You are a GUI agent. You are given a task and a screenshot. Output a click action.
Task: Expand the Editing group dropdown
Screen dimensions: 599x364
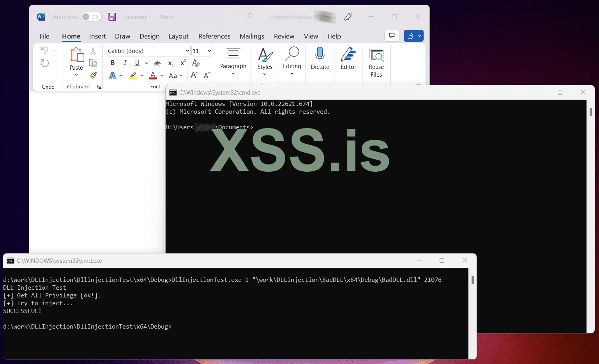[292, 74]
